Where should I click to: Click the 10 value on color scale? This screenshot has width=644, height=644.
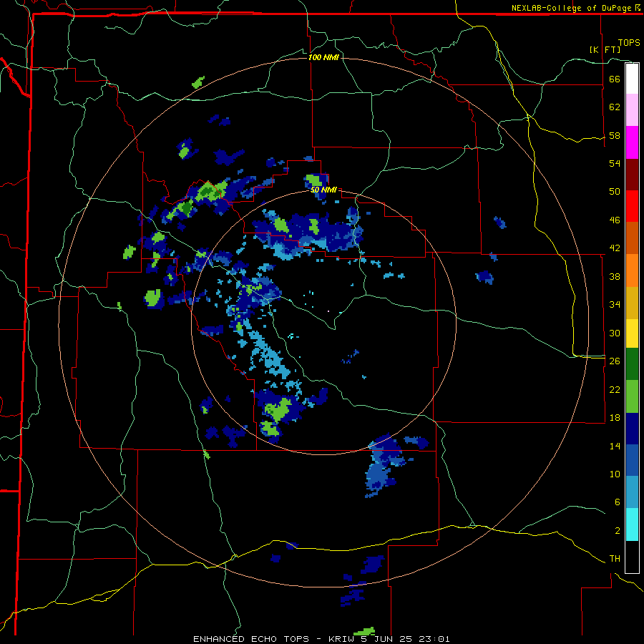pos(615,474)
